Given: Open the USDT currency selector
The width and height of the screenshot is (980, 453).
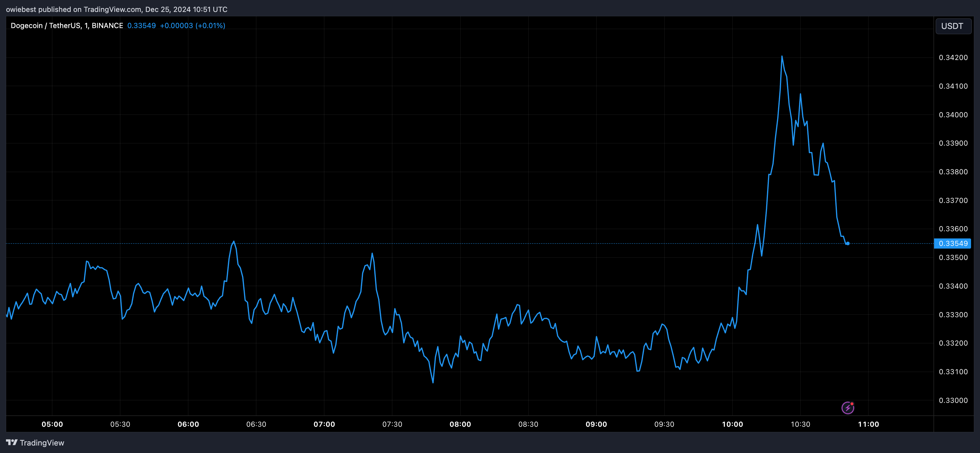Looking at the screenshot, I should pyautogui.click(x=952, y=26).
